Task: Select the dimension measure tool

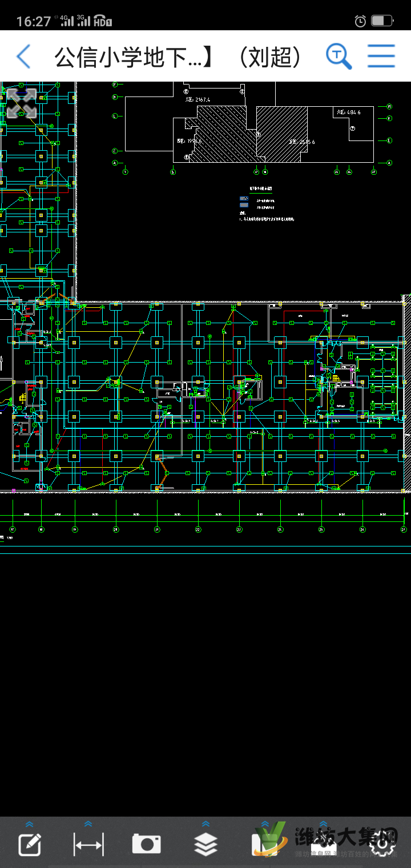Action: 88,845
